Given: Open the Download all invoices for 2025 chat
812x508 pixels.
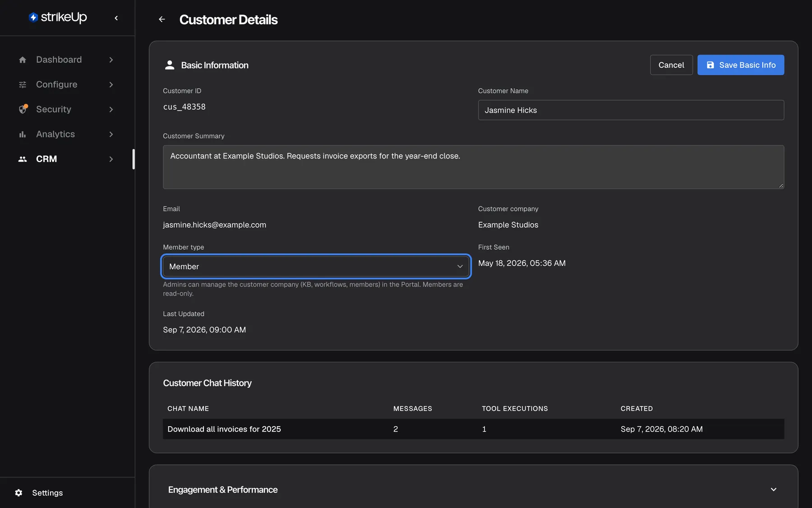Looking at the screenshot, I should pos(224,429).
